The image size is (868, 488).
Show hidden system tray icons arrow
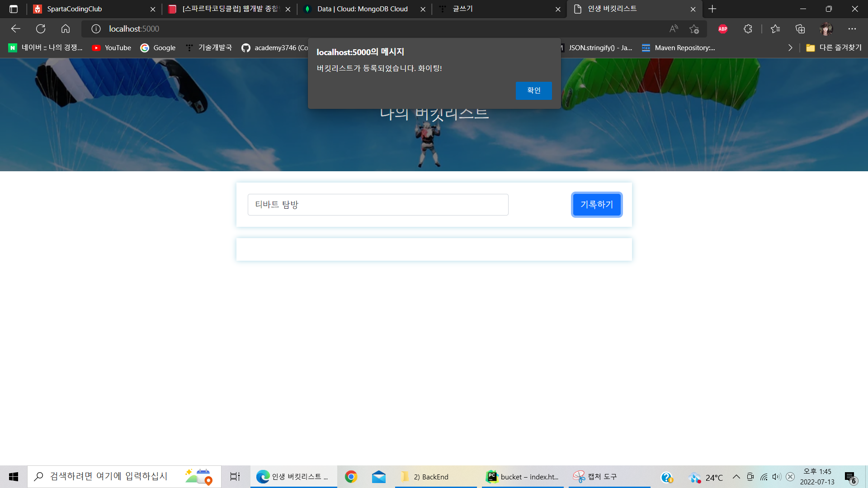point(736,477)
